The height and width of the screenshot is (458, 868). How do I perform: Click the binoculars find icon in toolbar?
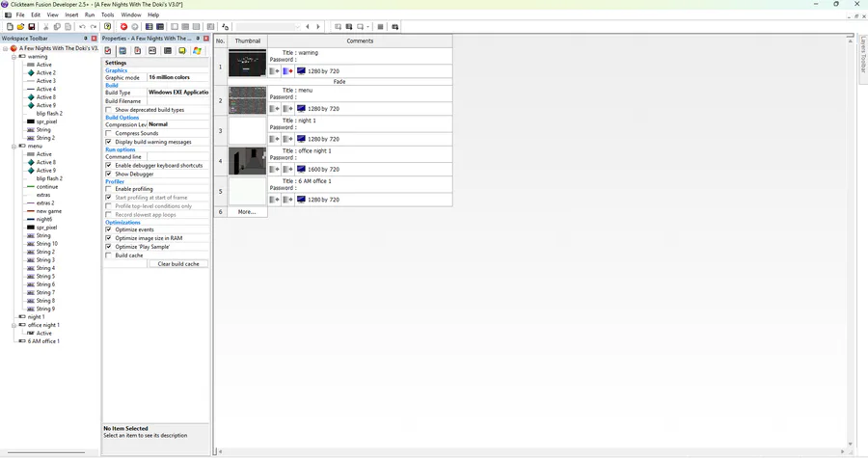click(x=394, y=27)
